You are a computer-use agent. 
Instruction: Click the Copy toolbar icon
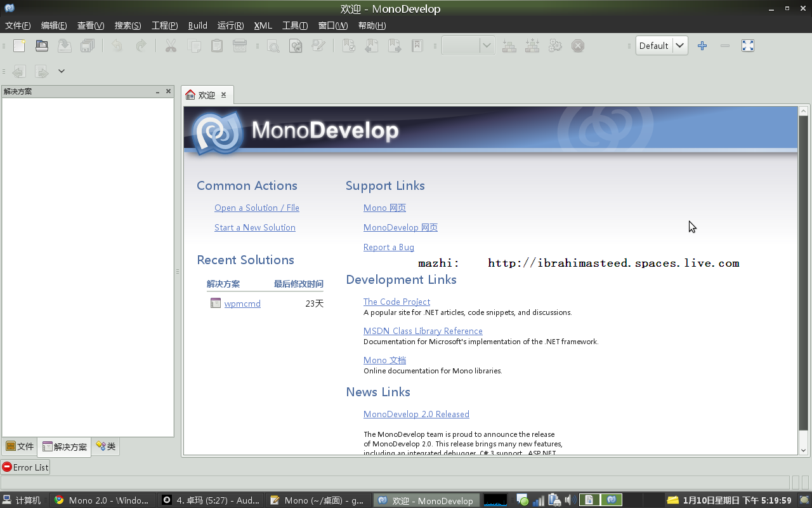coord(194,46)
